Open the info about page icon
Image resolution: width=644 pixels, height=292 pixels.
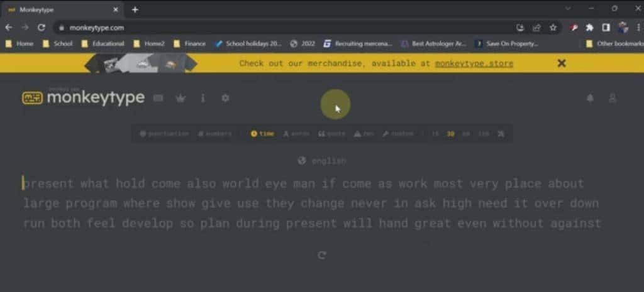tap(203, 98)
